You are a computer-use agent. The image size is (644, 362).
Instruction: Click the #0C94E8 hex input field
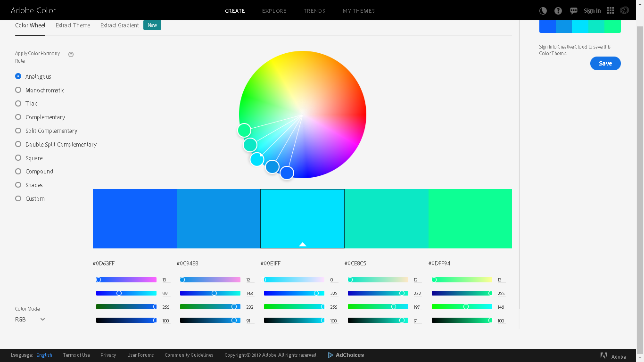tap(215, 263)
